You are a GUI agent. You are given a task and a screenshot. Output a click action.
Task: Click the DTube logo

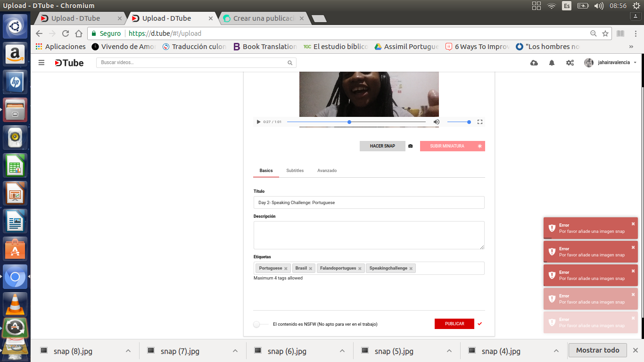69,63
